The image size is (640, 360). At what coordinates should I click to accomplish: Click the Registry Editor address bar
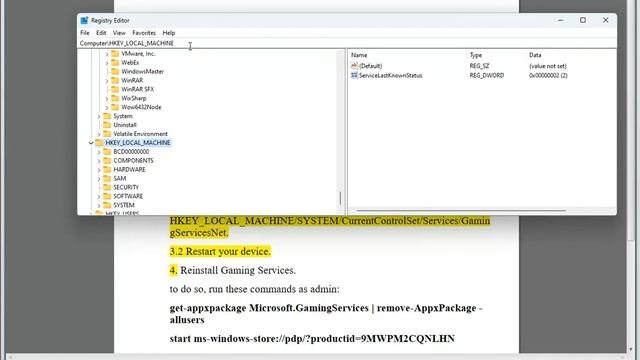(x=347, y=43)
